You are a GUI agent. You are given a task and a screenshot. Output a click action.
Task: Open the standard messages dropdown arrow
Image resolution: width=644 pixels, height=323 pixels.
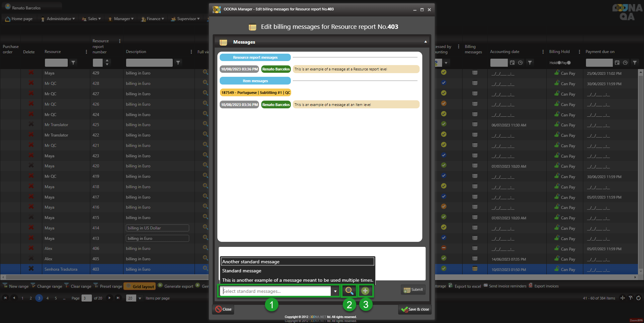coord(335,291)
